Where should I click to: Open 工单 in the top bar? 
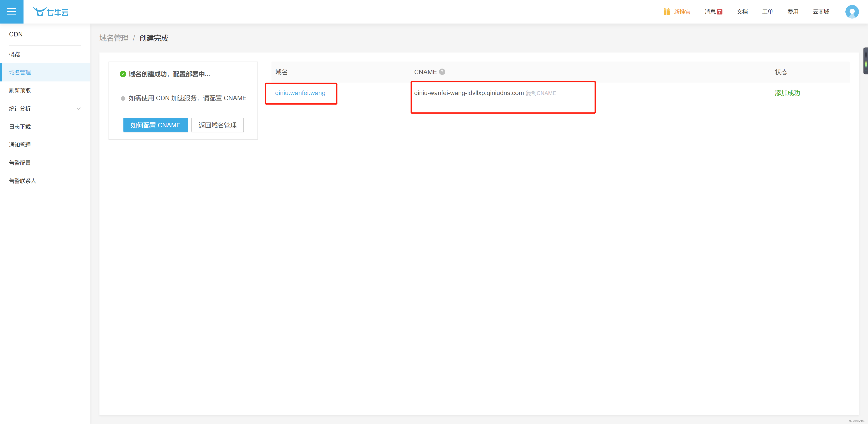(767, 12)
